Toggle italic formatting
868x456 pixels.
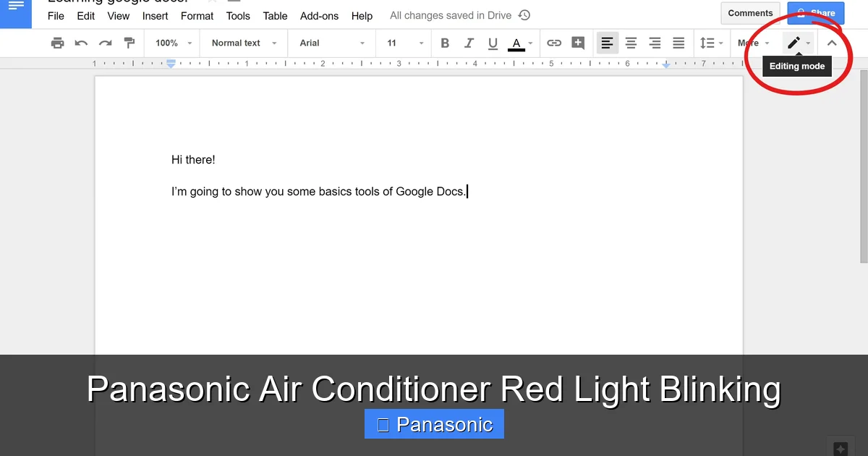tap(469, 43)
